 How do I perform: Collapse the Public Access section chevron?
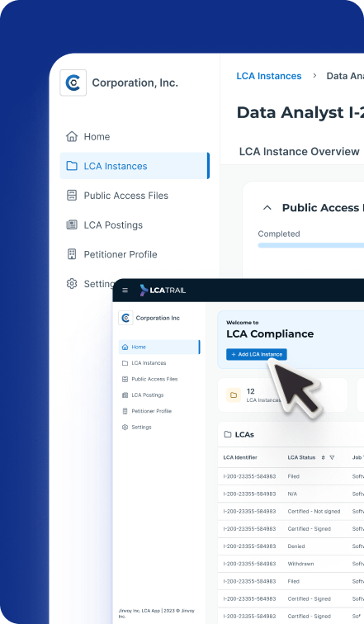tap(267, 208)
